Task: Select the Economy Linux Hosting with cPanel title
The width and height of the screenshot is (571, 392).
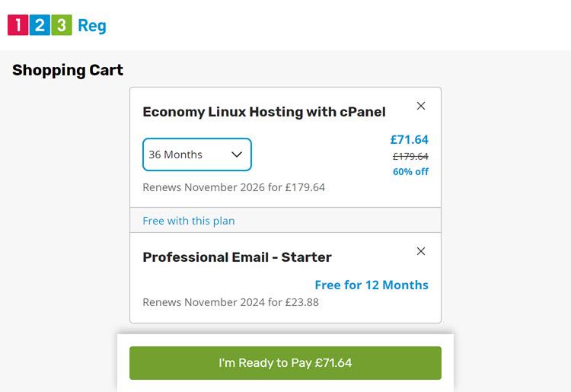Action: 264,112
